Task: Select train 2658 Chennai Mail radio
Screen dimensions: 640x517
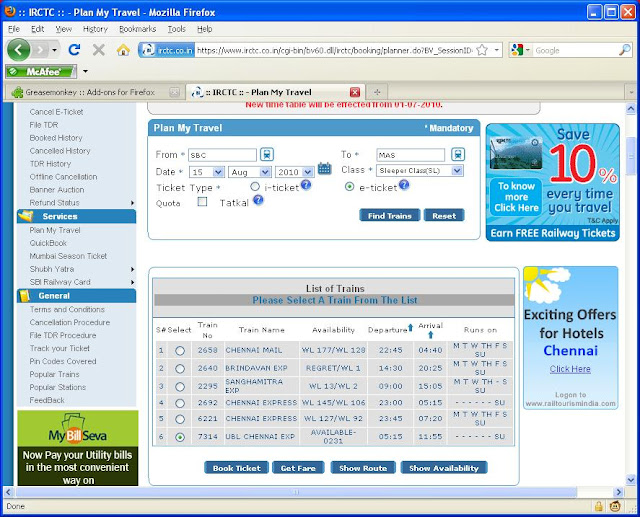Action: click(x=180, y=351)
